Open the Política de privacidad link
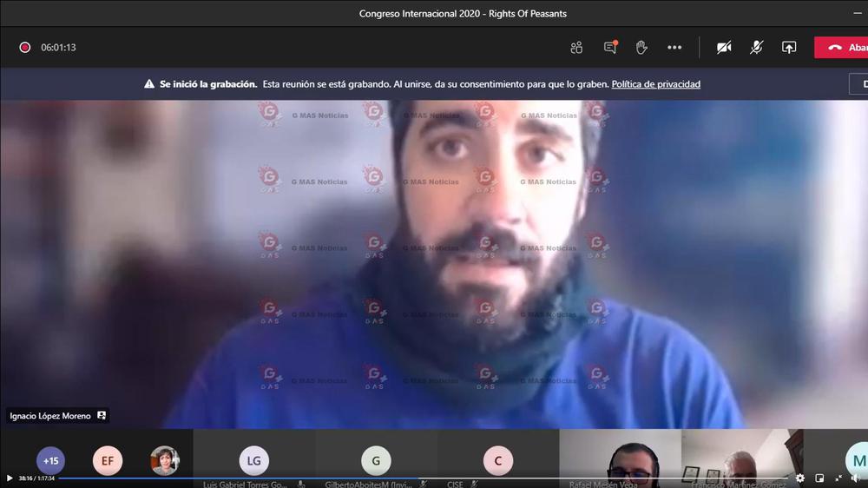 [655, 84]
